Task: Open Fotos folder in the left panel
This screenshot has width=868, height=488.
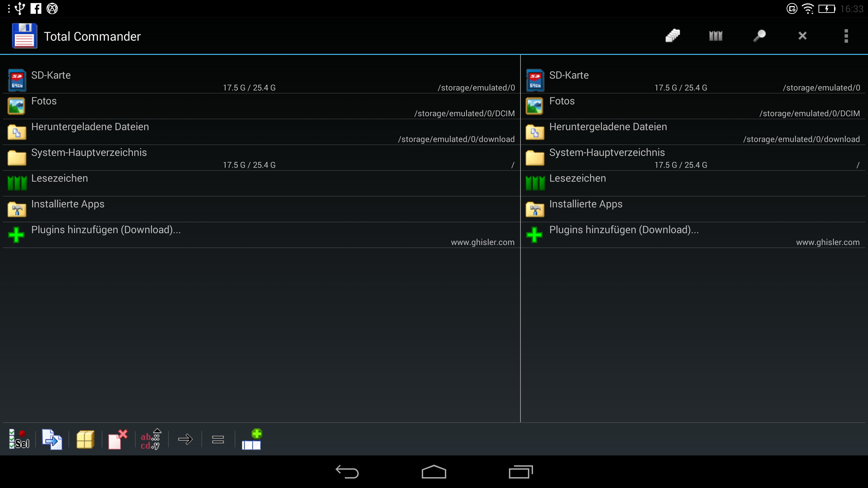Action: click(261, 106)
